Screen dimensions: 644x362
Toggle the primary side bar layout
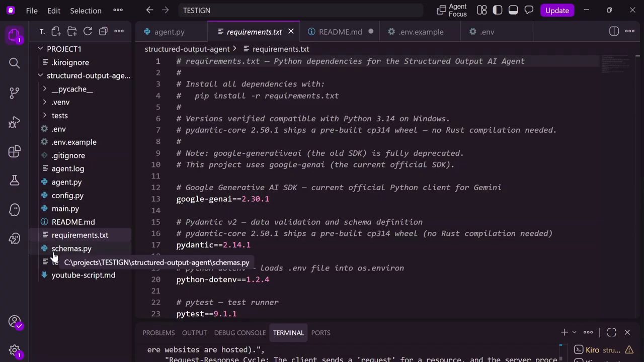click(498, 10)
